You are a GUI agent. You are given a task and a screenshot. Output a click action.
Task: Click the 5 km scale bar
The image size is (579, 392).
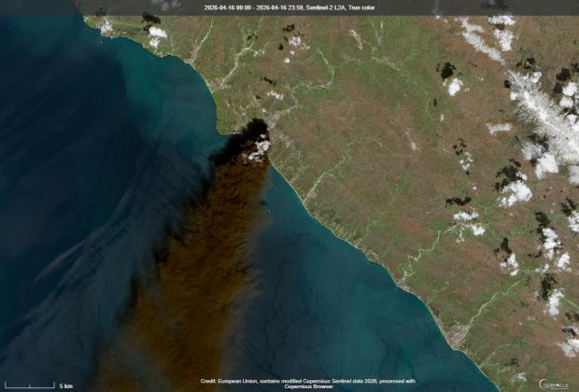(x=33, y=385)
